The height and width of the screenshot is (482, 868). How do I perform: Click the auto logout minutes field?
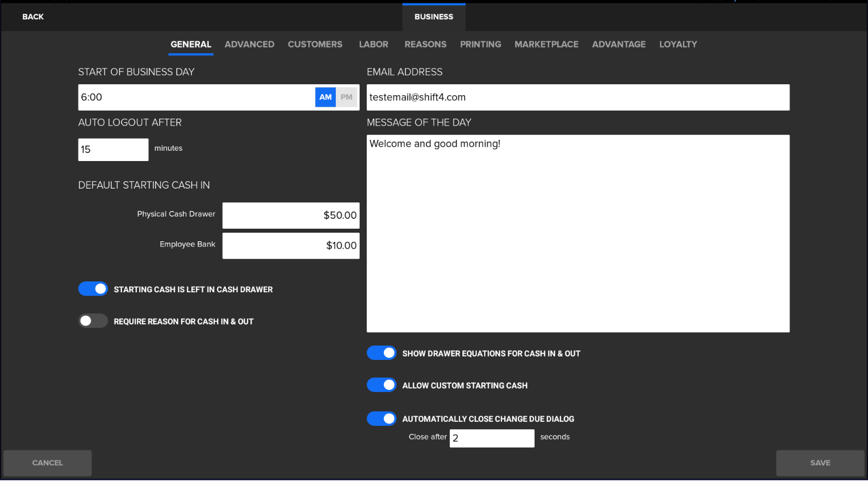[x=113, y=150]
